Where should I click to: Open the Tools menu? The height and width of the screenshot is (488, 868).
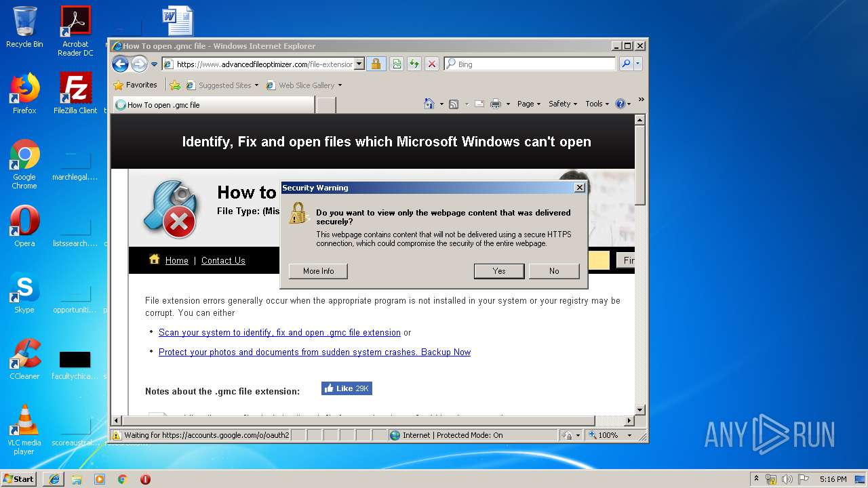tap(597, 104)
